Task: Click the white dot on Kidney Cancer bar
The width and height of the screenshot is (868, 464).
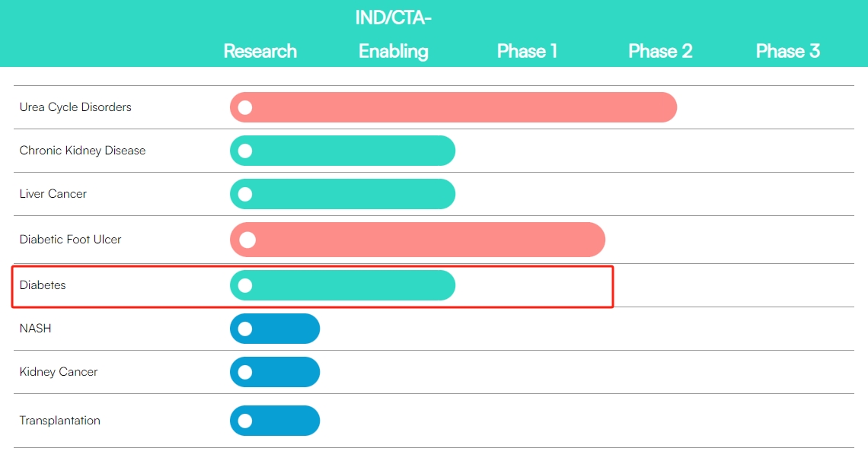Action: [244, 372]
